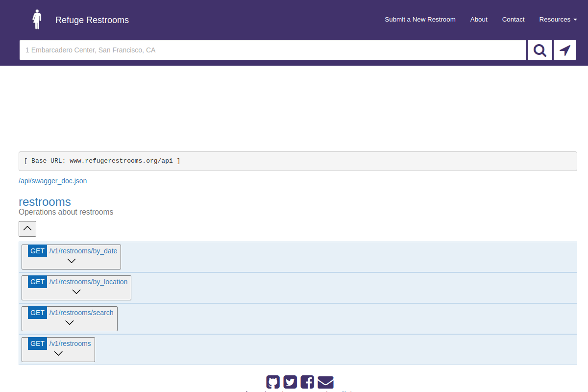Expand the GET /v1/restrooms/by_date endpoint
Screen dimensions: 588x392
point(71,257)
